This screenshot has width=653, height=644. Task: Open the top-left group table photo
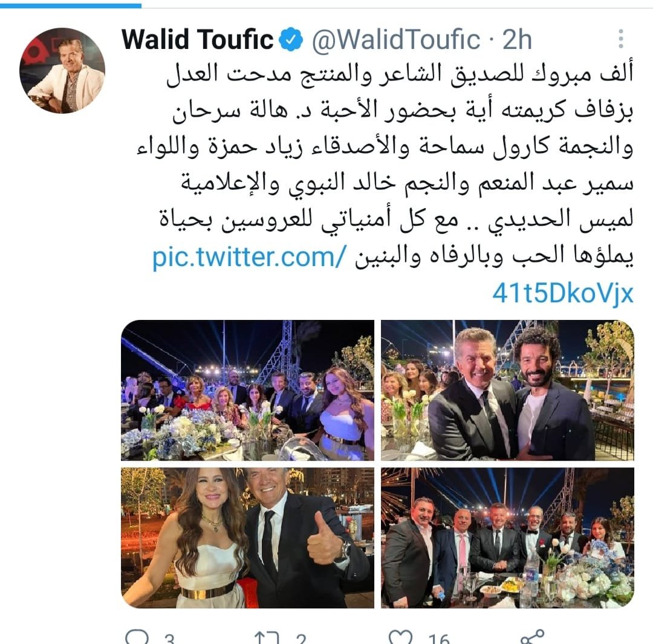click(x=247, y=390)
